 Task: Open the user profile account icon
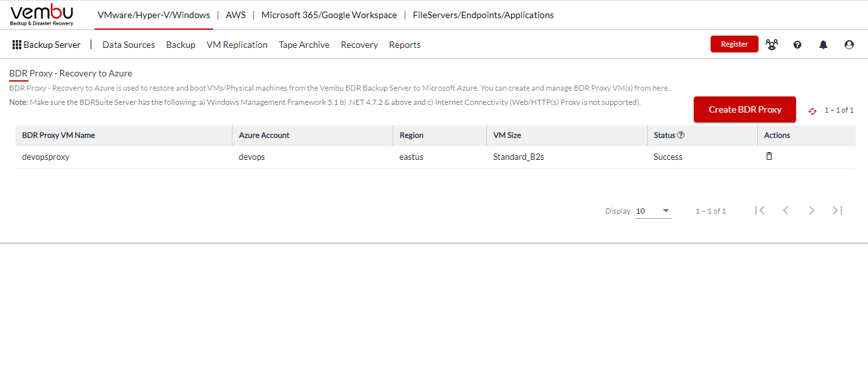(x=849, y=45)
